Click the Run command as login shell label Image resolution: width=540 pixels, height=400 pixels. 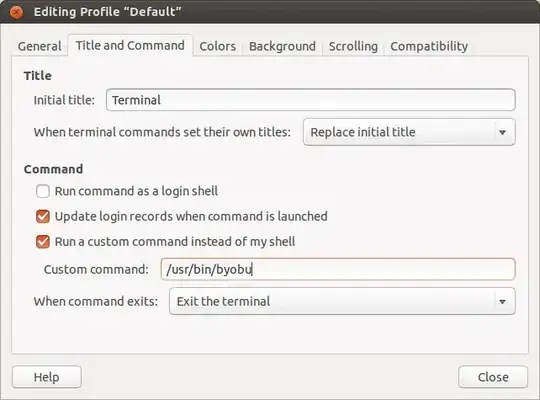[x=136, y=191]
